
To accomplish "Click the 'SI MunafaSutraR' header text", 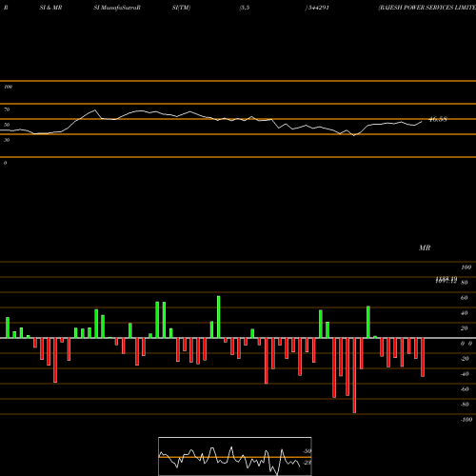I will pos(117,8).
